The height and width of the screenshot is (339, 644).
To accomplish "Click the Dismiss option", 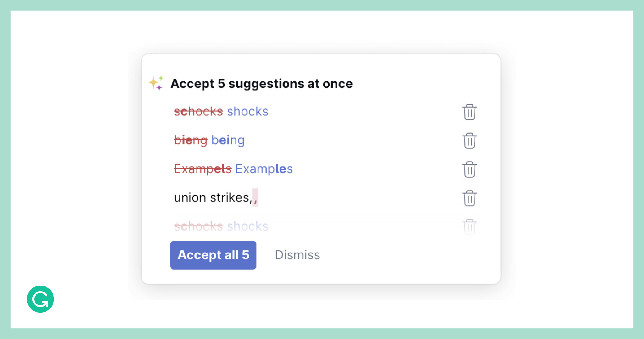I will tap(297, 255).
